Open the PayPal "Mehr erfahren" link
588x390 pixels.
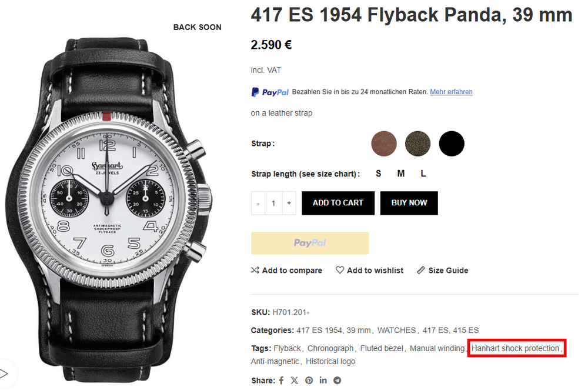point(451,92)
